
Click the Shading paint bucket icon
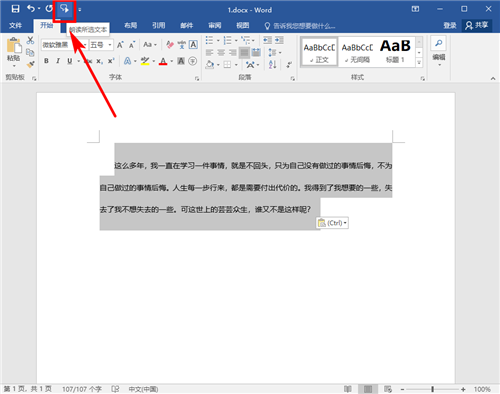[210, 65]
